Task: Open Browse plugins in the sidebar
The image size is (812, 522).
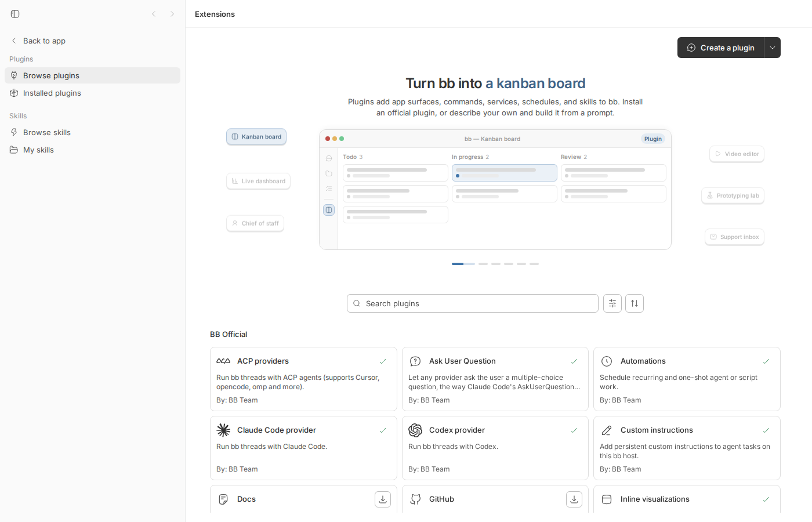Action: pyautogui.click(x=92, y=75)
